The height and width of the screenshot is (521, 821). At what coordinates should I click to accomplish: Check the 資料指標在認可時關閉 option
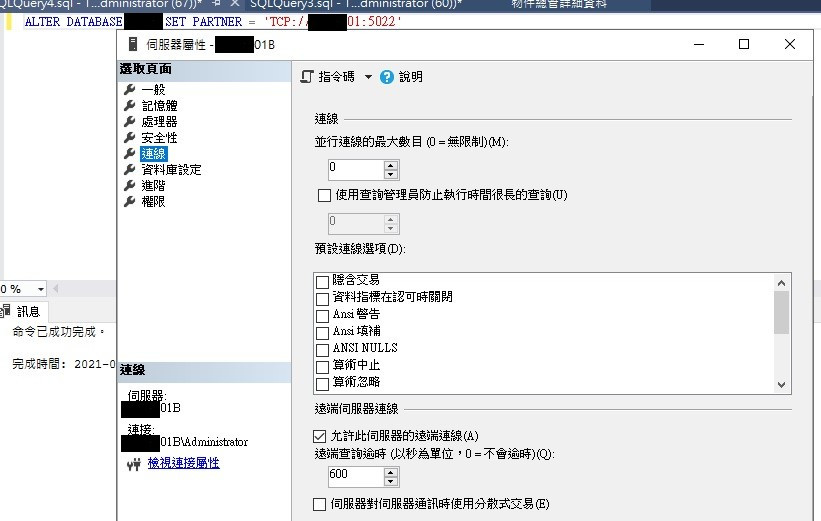point(323,298)
